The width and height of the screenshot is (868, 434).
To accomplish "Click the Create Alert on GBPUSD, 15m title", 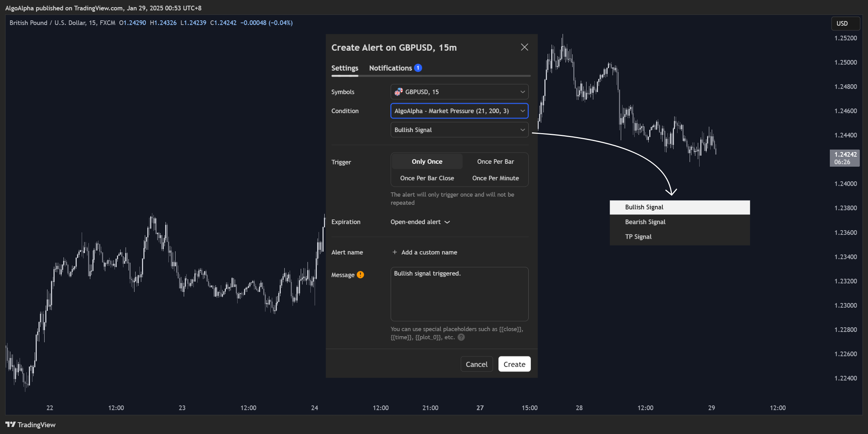I will pos(394,47).
